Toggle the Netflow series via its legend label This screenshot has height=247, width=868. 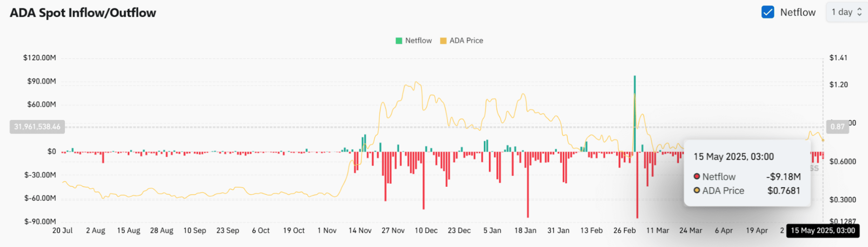tap(418, 41)
